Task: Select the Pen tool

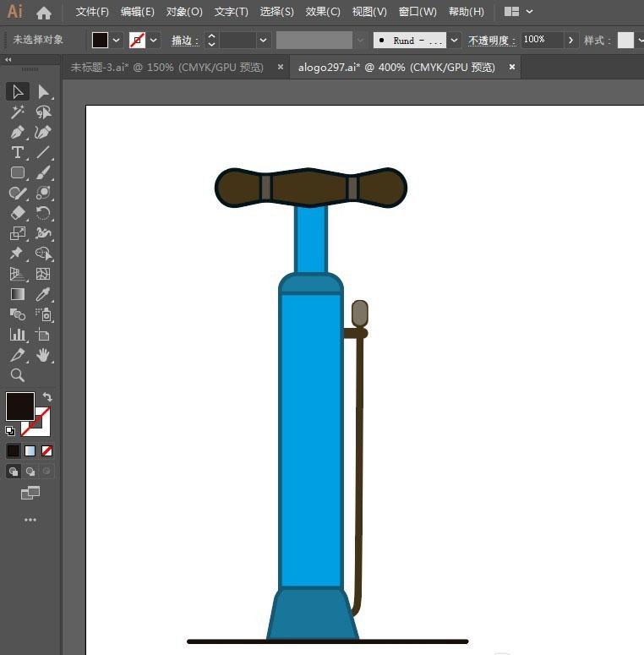Action: (x=18, y=133)
